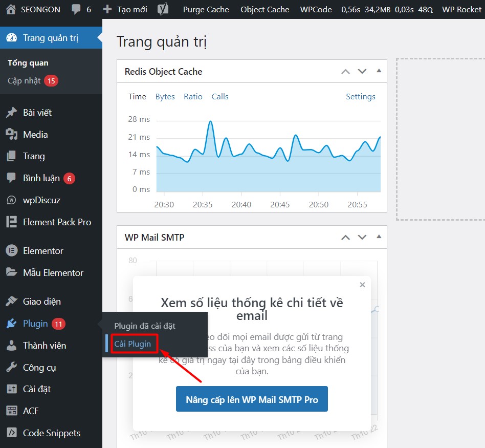Click the wpDiscuz sidebar icon

tap(11, 200)
